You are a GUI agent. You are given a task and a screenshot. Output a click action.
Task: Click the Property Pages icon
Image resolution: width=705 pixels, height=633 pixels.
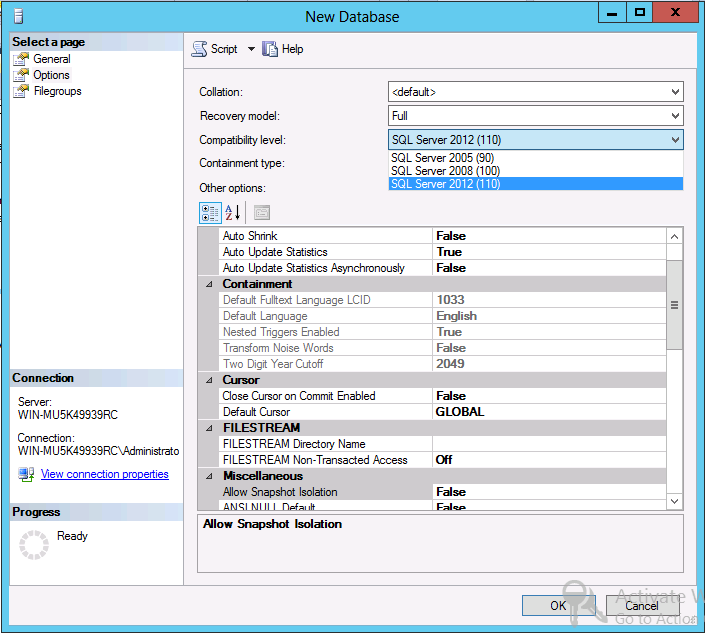(x=262, y=213)
